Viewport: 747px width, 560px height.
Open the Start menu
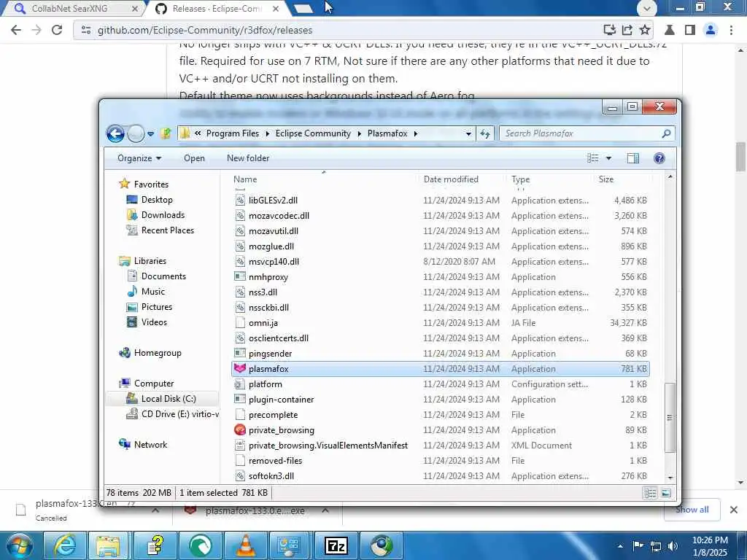pyautogui.click(x=19, y=545)
